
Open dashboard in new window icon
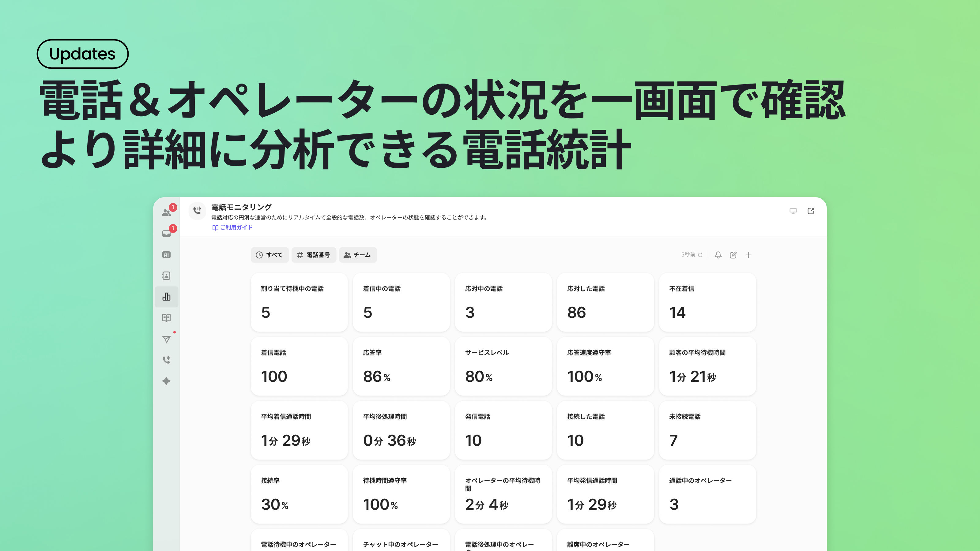point(811,211)
